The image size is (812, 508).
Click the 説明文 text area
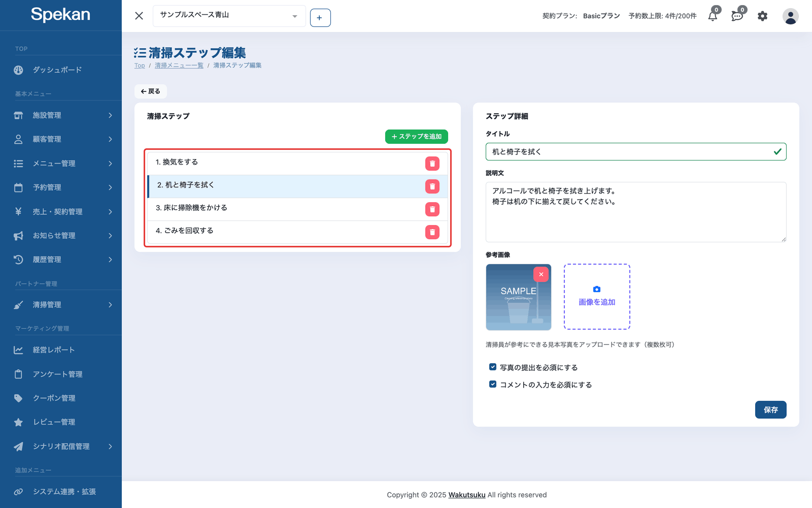click(x=636, y=212)
